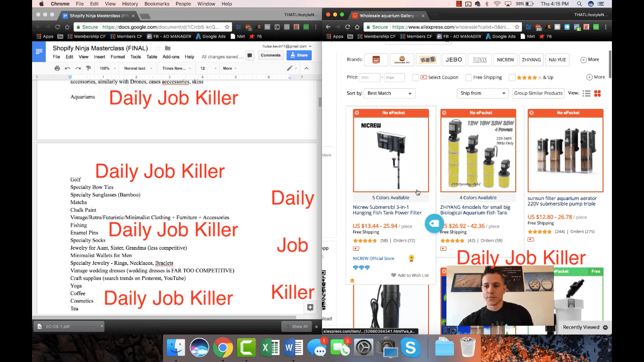The height and width of the screenshot is (362, 644).
Task: Tick the Select Coupon checkbox
Action: tap(415, 77)
